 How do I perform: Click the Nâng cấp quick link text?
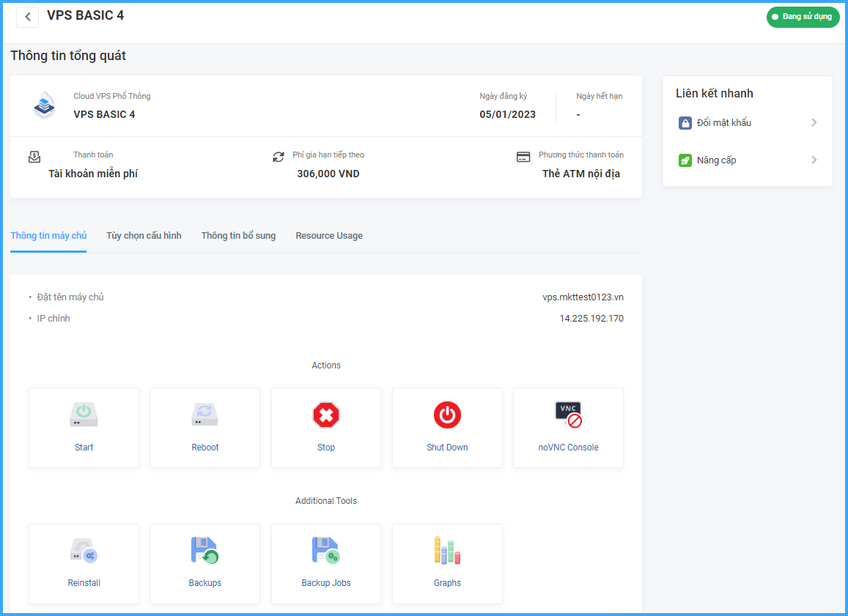(x=717, y=160)
